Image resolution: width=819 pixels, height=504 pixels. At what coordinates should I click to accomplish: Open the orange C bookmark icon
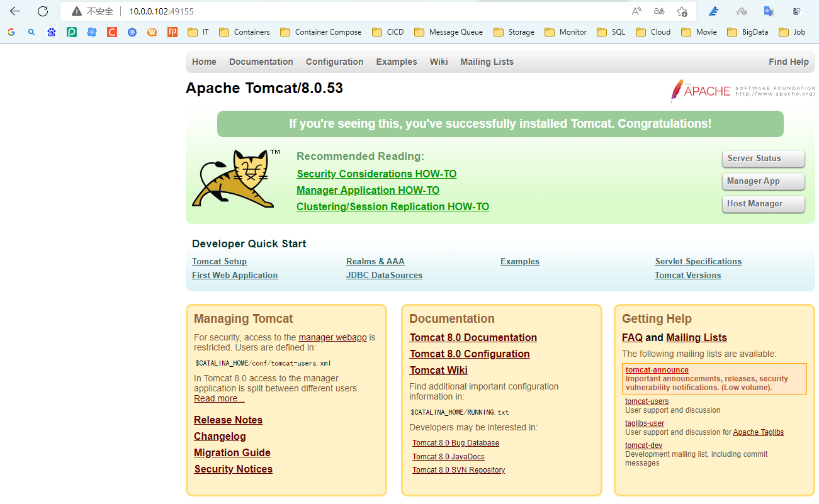tap(112, 32)
